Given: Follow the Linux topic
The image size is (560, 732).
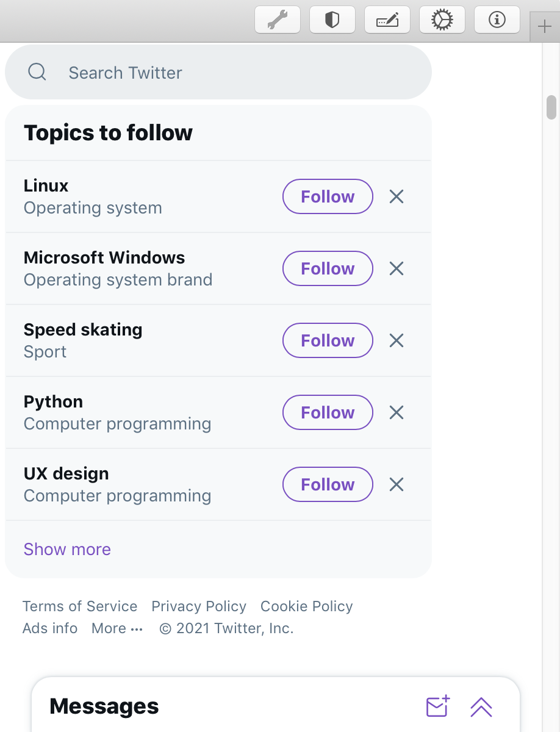Looking at the screenshot, I should click(328, 196).
